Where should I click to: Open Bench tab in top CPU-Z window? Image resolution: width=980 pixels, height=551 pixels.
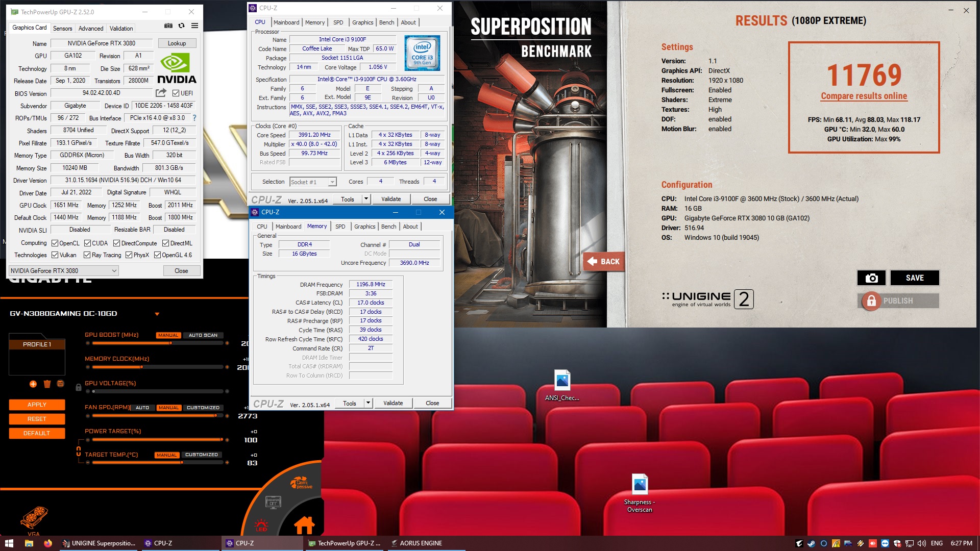point(386,22)
